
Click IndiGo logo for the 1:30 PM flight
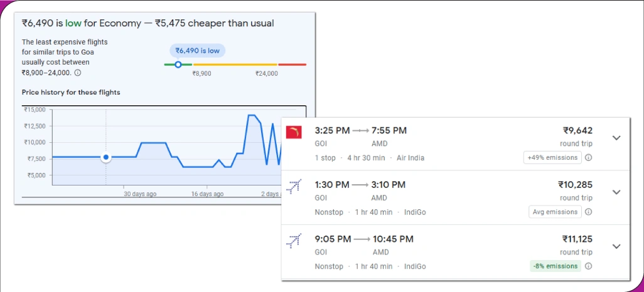[x=294, y=186]
